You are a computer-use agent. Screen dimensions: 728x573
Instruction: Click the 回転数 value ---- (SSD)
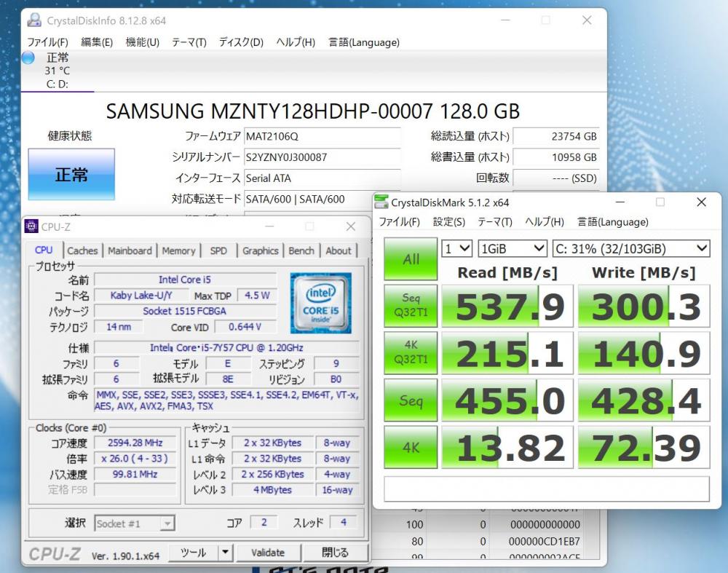click(556, 178)
